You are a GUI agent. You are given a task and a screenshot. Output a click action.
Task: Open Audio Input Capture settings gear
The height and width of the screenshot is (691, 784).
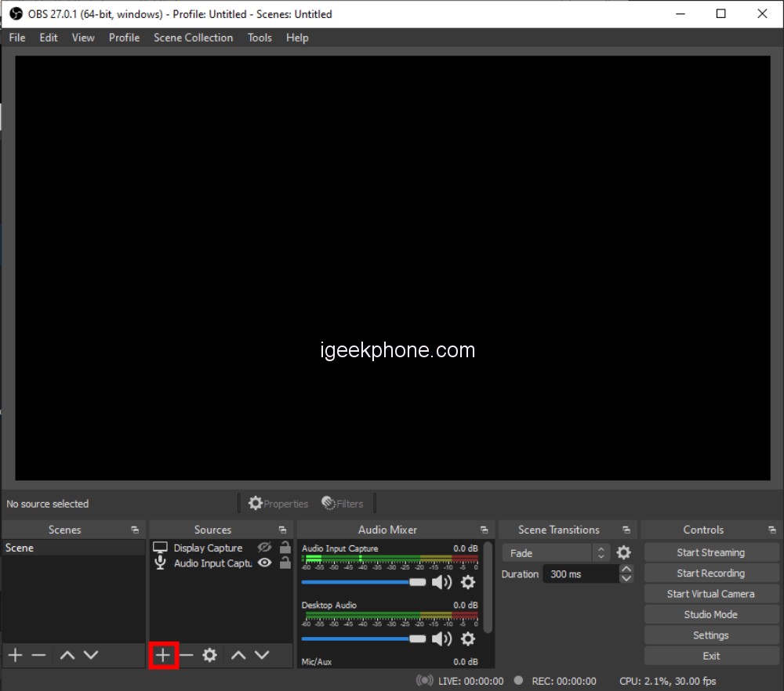tap(468, 582)
